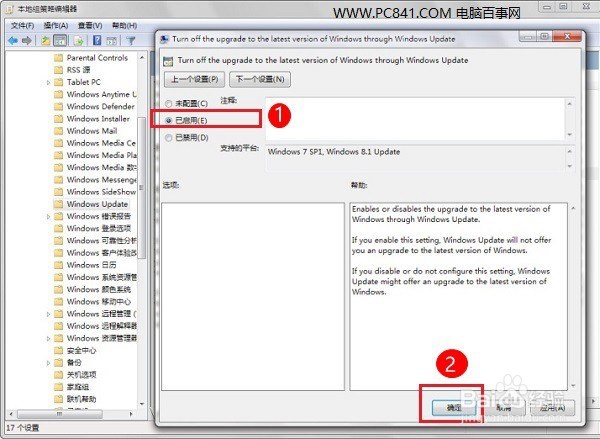The width and height of the screenshot is (600, 439).
Task: Open help via the blue question mark icon
Action: coord(97,40)
